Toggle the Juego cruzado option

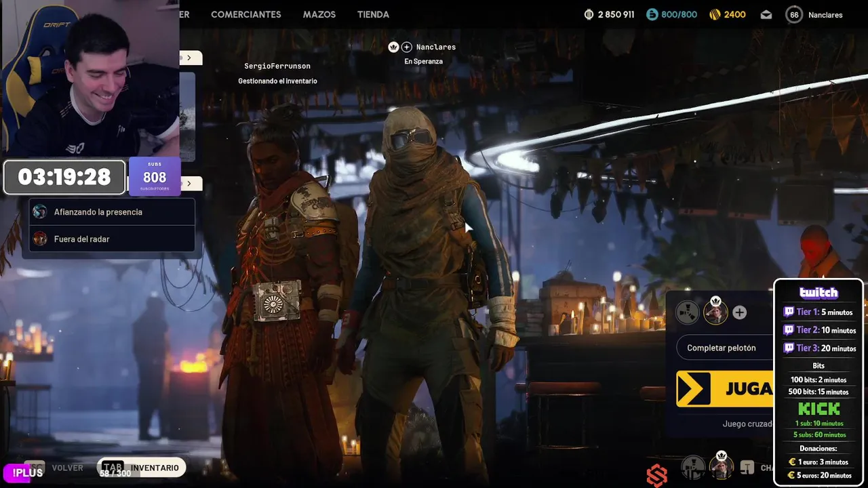tap(747, 424)
